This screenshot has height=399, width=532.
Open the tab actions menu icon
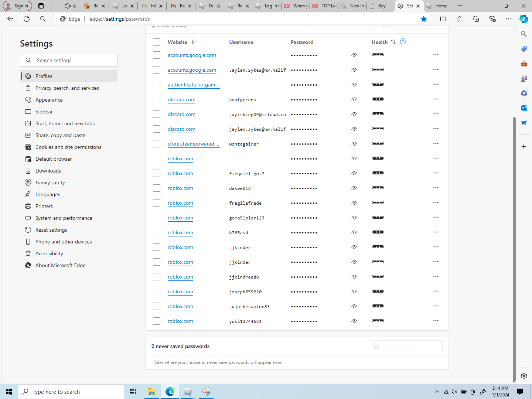[41, 6]
